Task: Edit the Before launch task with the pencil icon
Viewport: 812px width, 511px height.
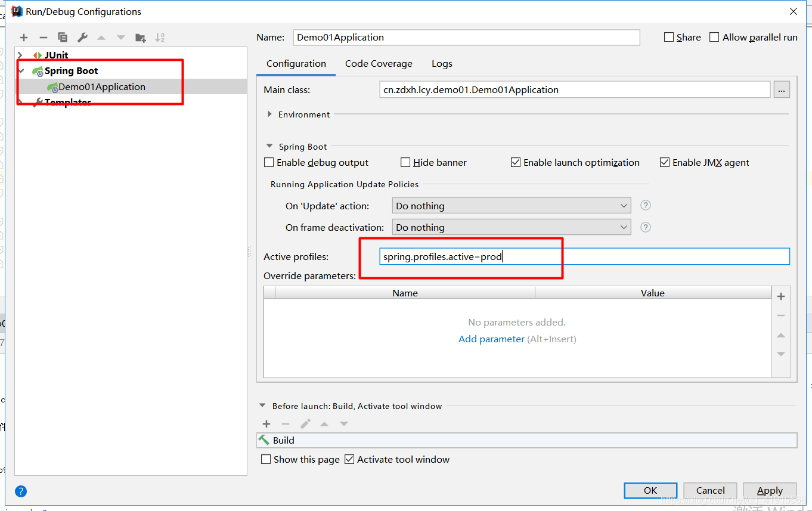Action: 305,424
